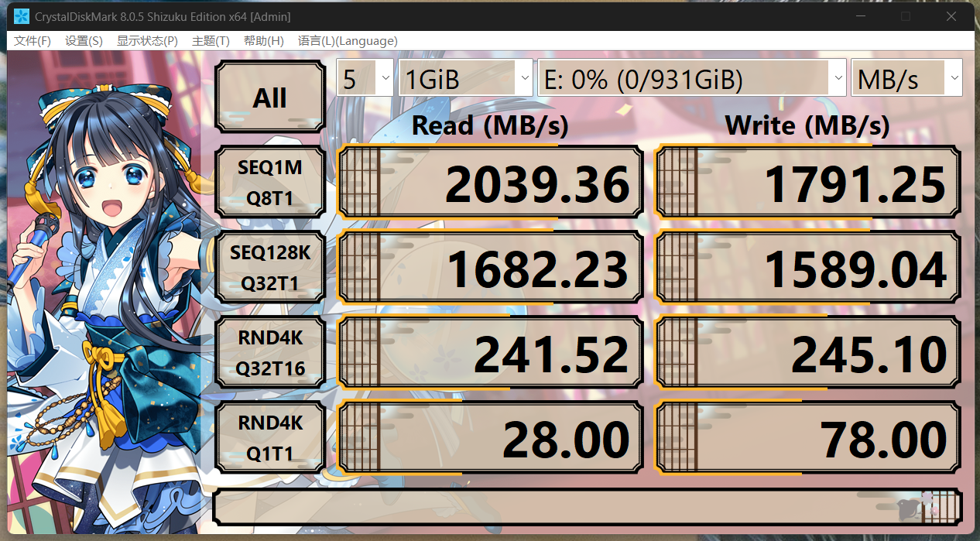
Task: Open the 语言(L)(Language) menu
Action: (348, 41)
